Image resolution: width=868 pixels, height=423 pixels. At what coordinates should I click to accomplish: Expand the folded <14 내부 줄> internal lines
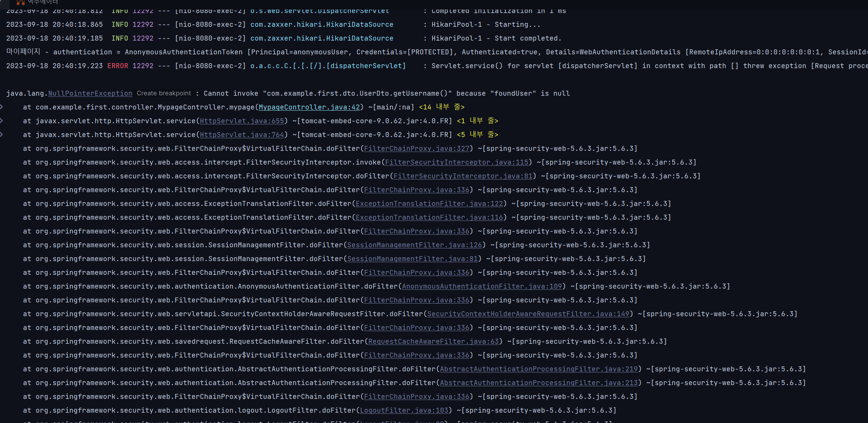(x=441, y=107)
